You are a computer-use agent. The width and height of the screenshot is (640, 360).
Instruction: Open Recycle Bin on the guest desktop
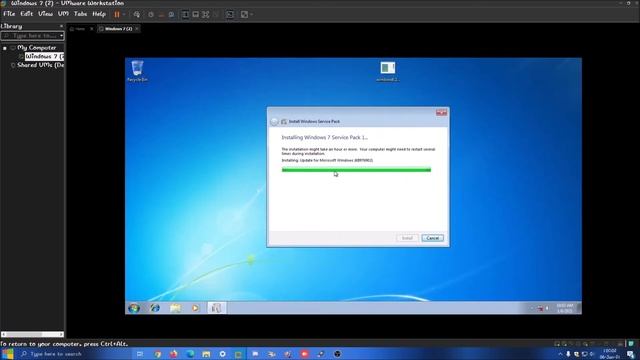coord(137,71)
